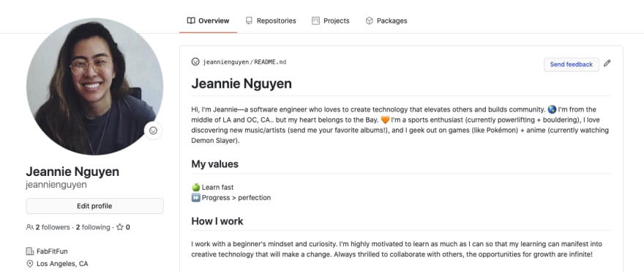The image size is (644, 272).
Task: Click the Send feedback button
Action: (x=572, y=65)
